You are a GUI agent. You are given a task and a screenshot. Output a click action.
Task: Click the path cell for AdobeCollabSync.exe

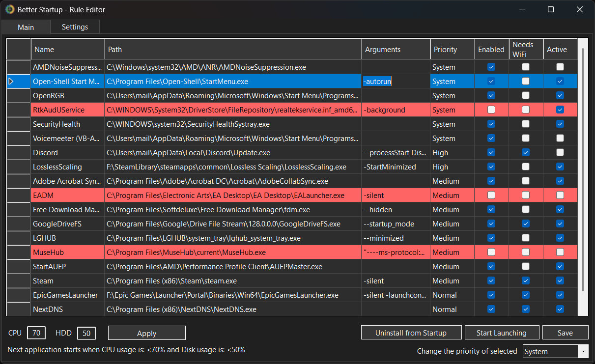point(233,181)
